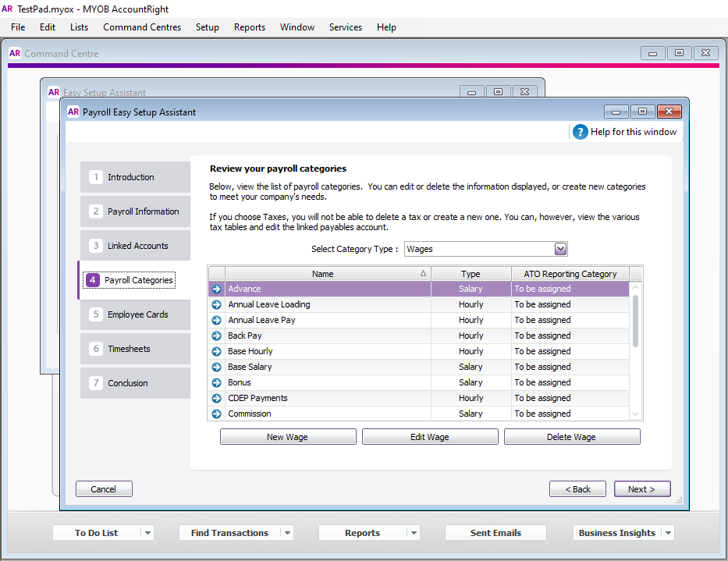Select the Bonus row name
Viewport: 728px width, 561px height.
[240, 382]
